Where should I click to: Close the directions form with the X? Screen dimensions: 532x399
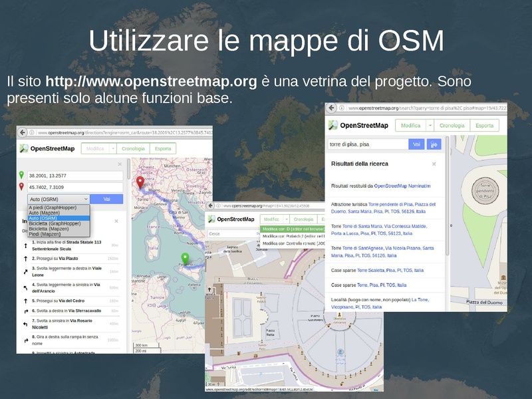120,164
